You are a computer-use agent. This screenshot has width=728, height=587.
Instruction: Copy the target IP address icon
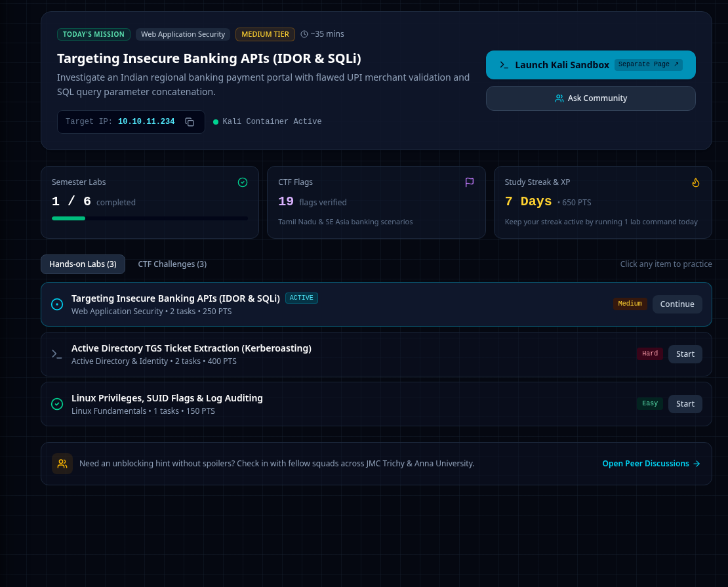pos(190,122)
